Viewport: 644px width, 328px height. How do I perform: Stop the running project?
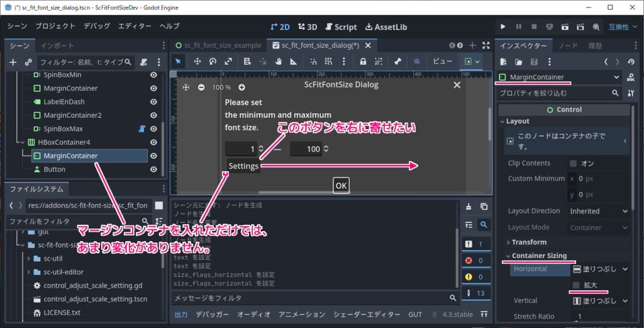534,26
